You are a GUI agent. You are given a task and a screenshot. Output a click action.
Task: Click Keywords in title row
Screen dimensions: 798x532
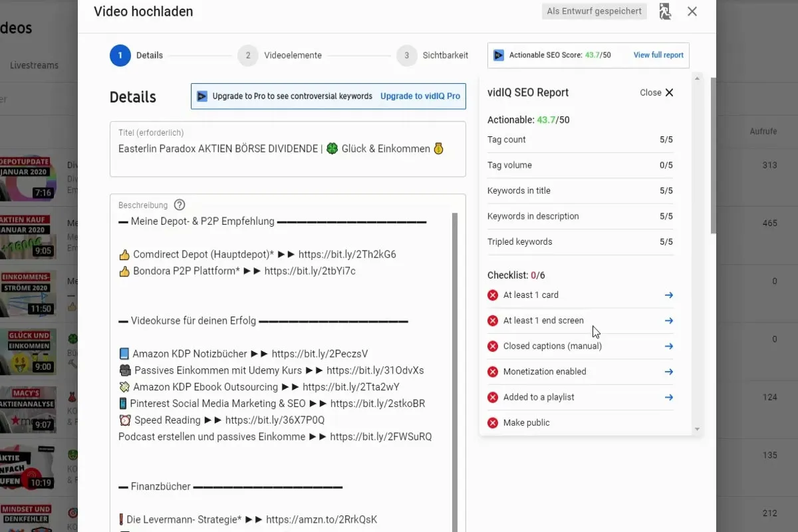coord(581,191)
